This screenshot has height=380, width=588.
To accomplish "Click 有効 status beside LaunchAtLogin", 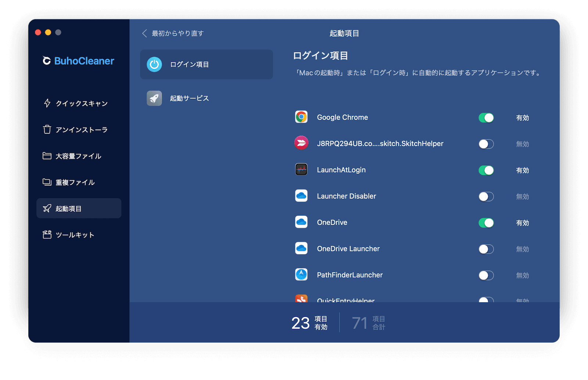I will [523, 170].
